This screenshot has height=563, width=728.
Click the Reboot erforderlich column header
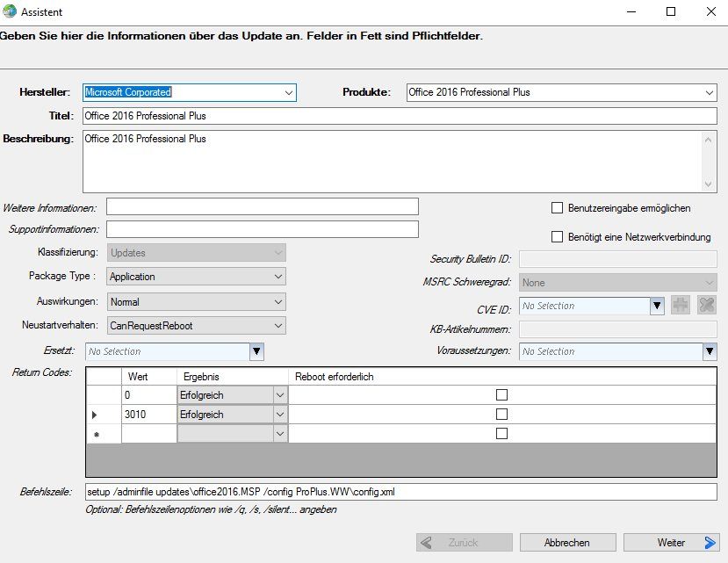[502, 377]
